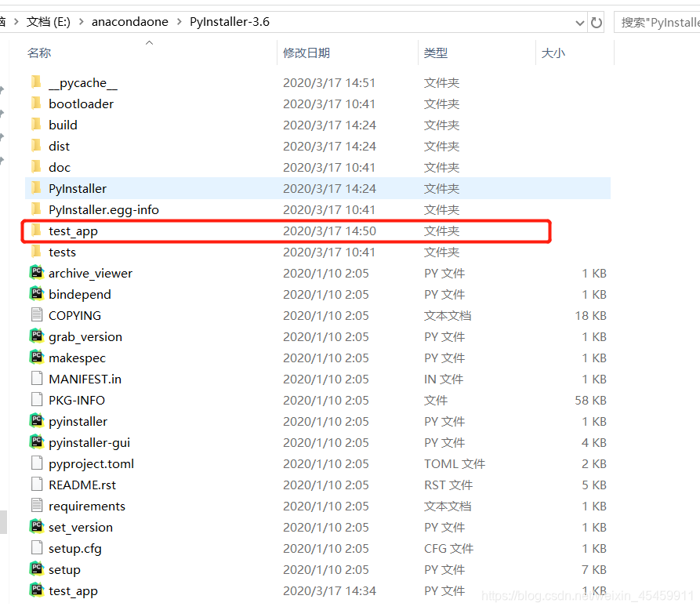Select the setup Python file icon

coord(37,569)
